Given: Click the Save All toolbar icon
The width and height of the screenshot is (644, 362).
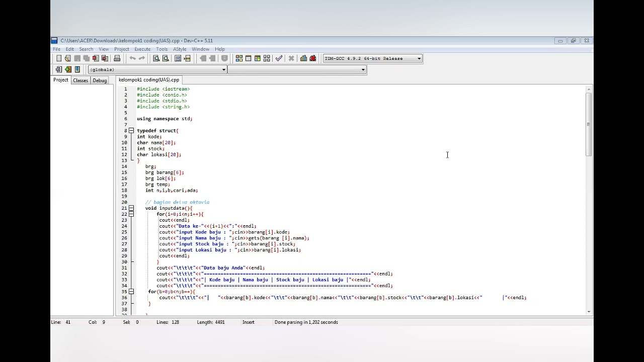Looking at the screenshot, I should 86,58.
